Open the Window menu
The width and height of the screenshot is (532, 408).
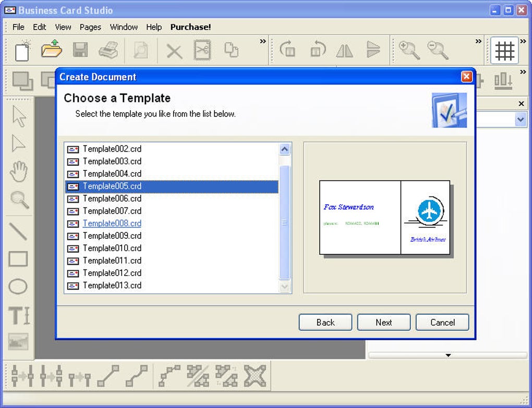124,27
